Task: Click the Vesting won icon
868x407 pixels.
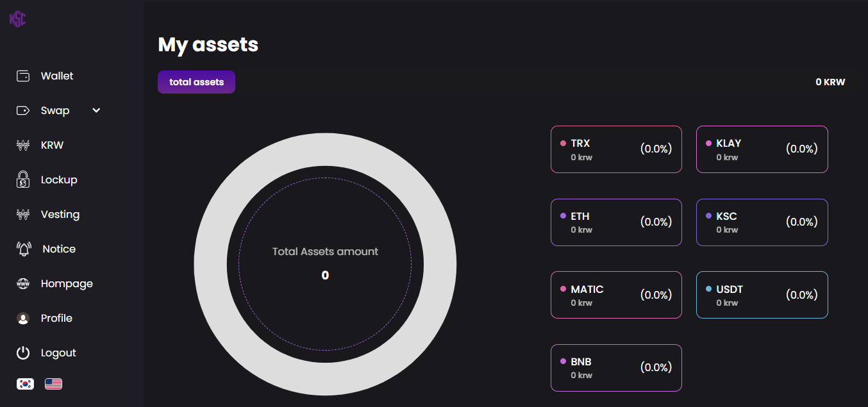Action: tap(23, 215)
